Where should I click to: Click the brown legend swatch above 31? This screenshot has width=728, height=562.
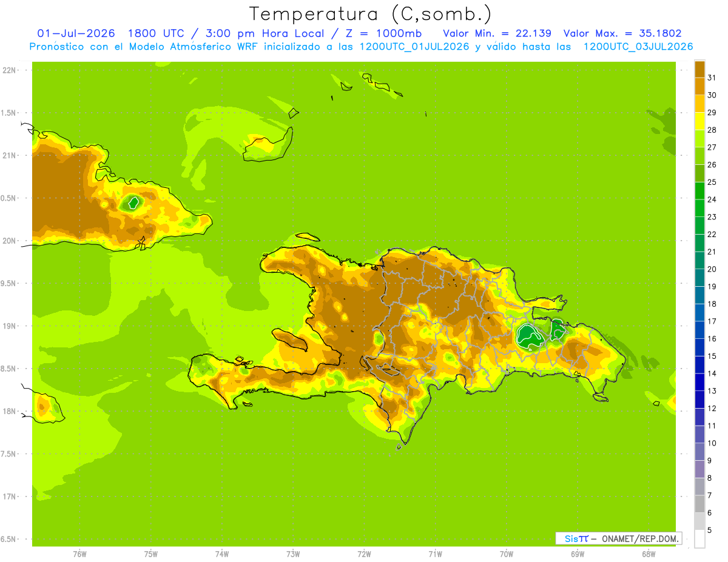699,69
